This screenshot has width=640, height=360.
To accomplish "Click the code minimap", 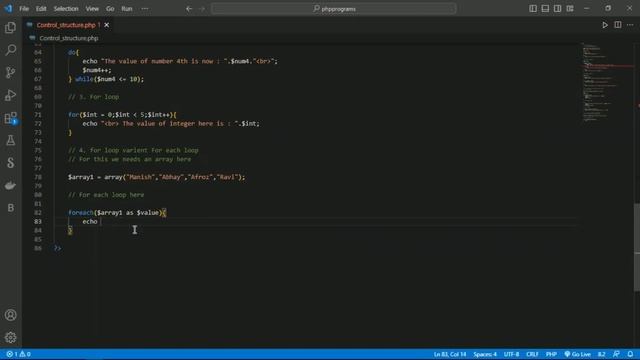I will 607,82.
